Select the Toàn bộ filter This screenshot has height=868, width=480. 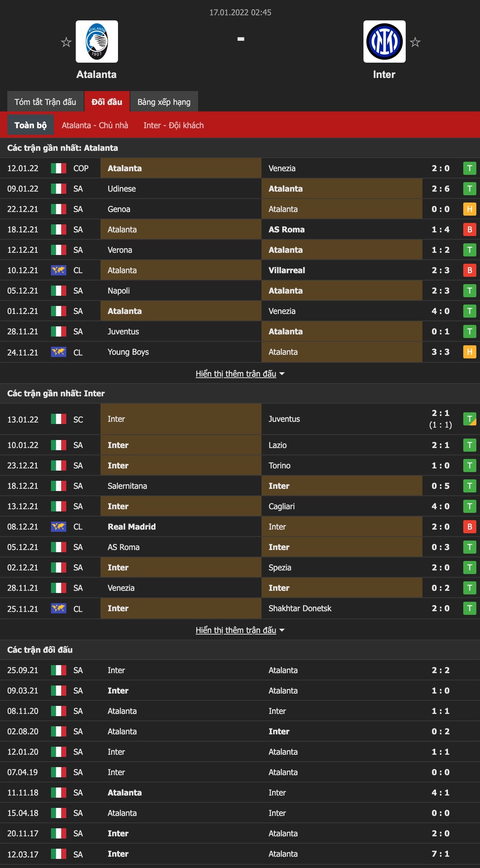click(x=31, y=125)
